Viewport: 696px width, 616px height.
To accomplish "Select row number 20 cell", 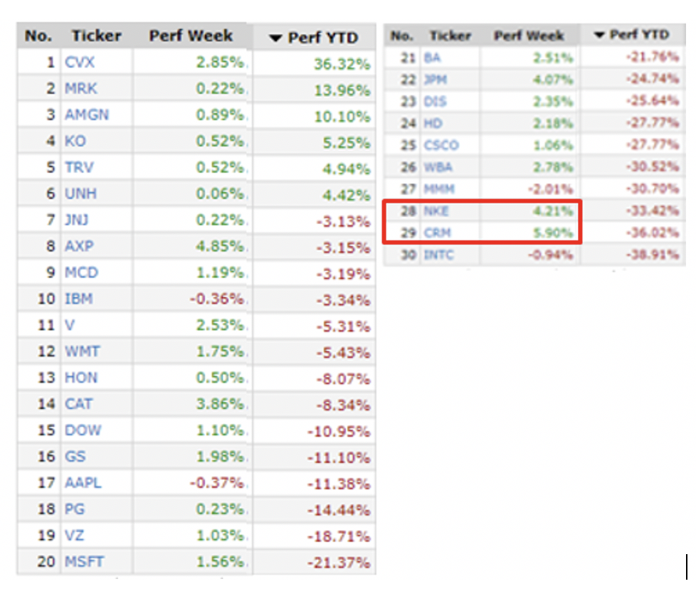I will click(46, 561).
